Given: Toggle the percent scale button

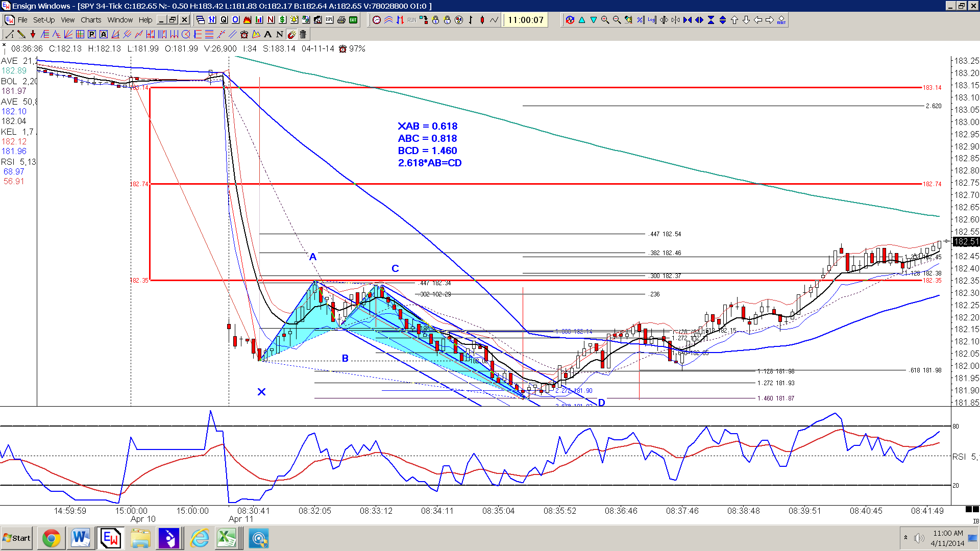Looking at the screenshot, I should 641,20.
